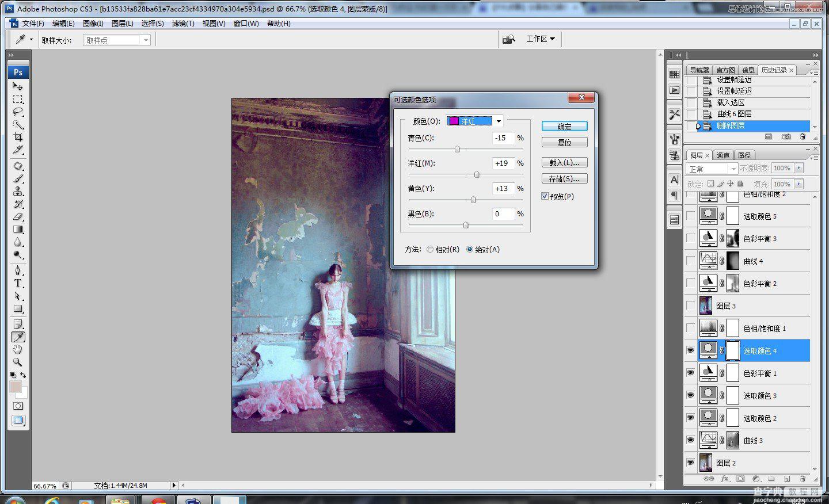
Task: Select the Eraser tool
Action: pos(18,217)
